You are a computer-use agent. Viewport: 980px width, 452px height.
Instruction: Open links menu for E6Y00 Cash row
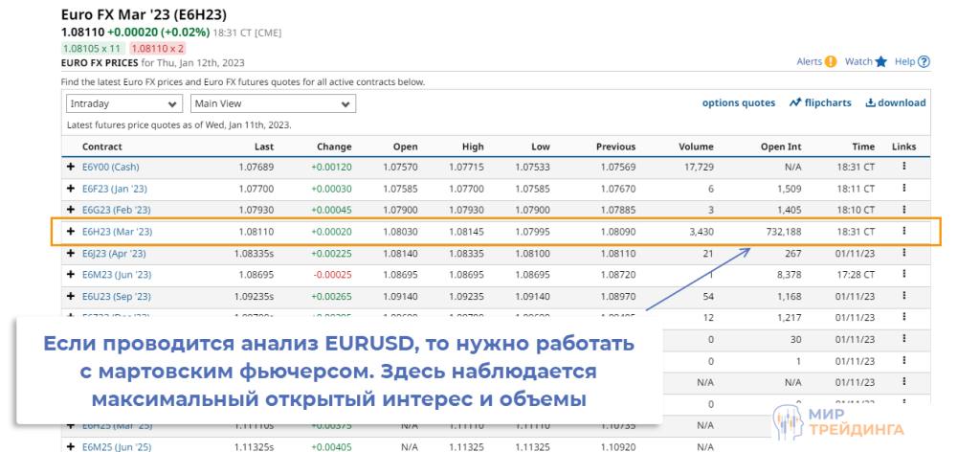[903, 167]
